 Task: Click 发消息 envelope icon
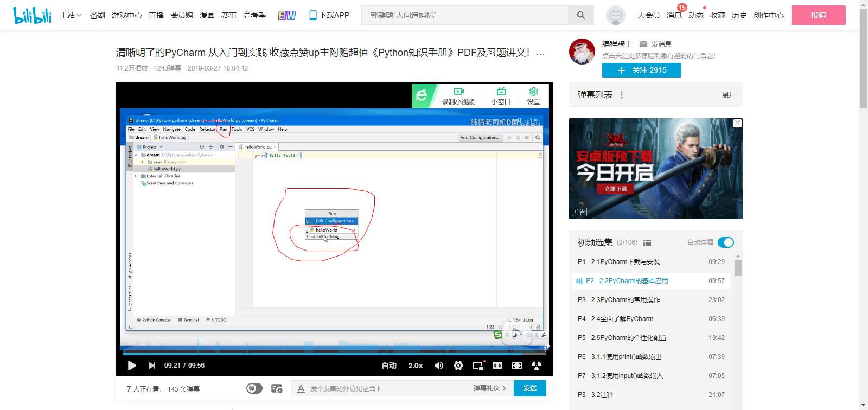643,44
